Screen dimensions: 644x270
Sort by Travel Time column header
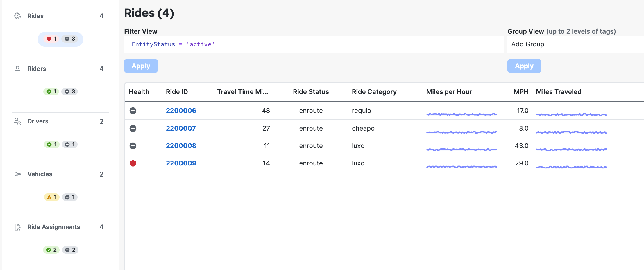tap(242, 92)
